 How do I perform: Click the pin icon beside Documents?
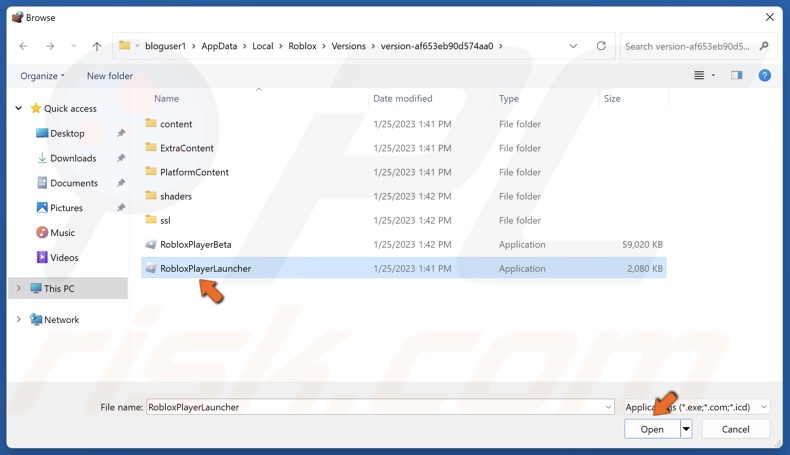coord(121,182)
